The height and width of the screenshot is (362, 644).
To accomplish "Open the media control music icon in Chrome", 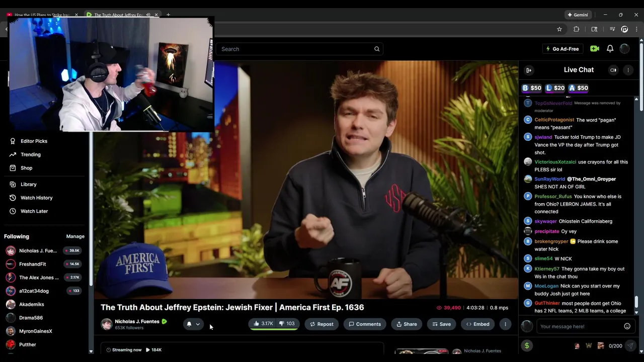I will coord(612,29).
